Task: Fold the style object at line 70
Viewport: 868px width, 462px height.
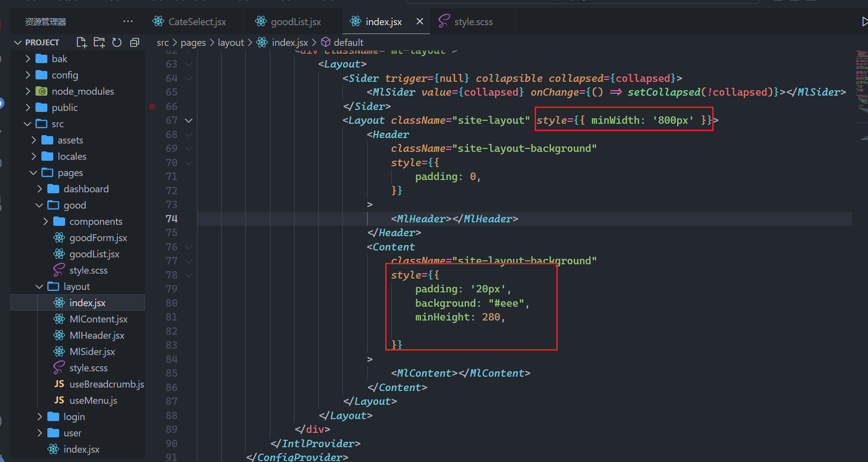Action: (188, 162)
